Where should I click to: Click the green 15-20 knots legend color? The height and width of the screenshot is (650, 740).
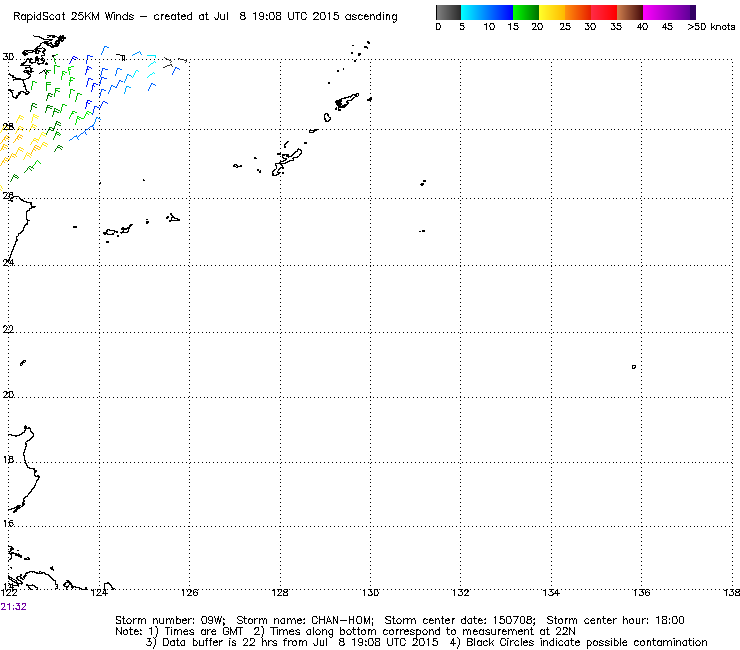526,12
